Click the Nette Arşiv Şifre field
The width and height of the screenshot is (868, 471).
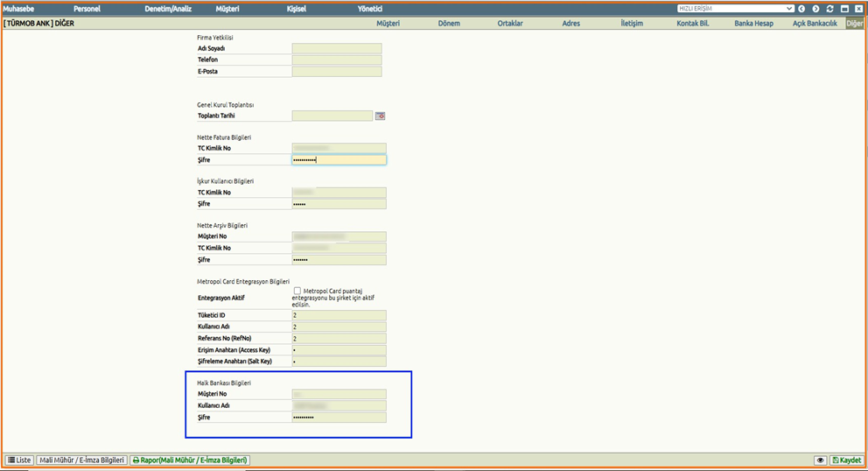tap(339, 260)
